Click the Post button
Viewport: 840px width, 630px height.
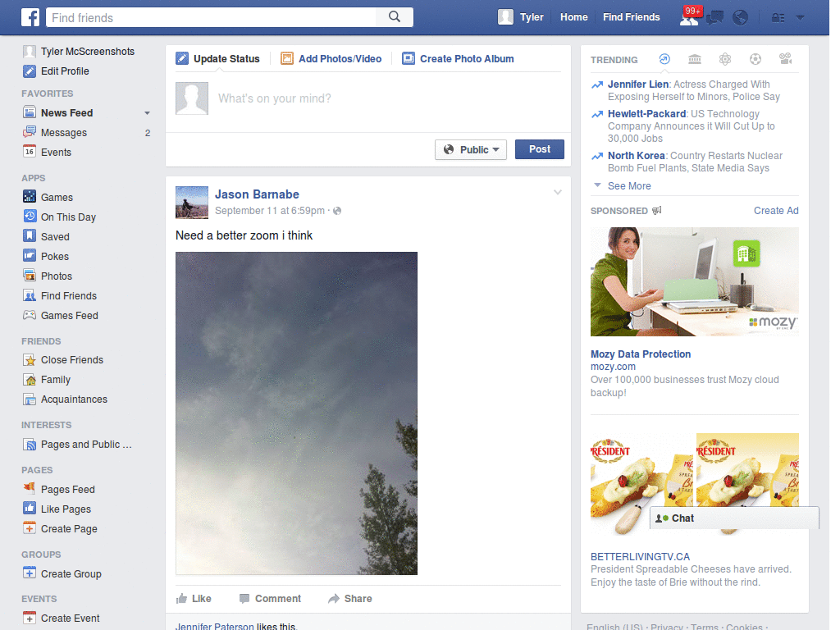pyautogui.click(x=539, y=149)
